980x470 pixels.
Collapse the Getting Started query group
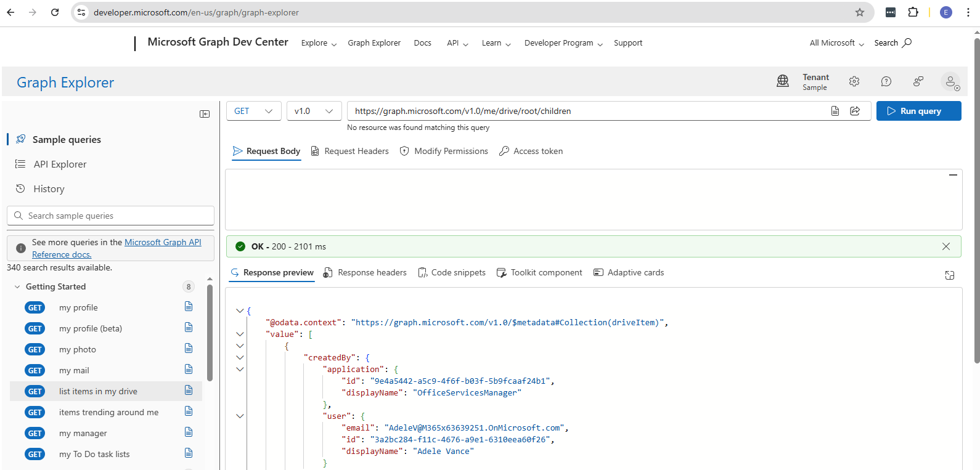[x=18, y=286]
